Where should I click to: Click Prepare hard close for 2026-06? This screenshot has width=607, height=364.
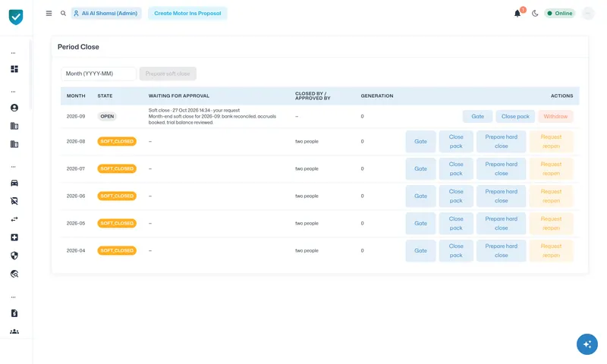[x=502, y=196]
